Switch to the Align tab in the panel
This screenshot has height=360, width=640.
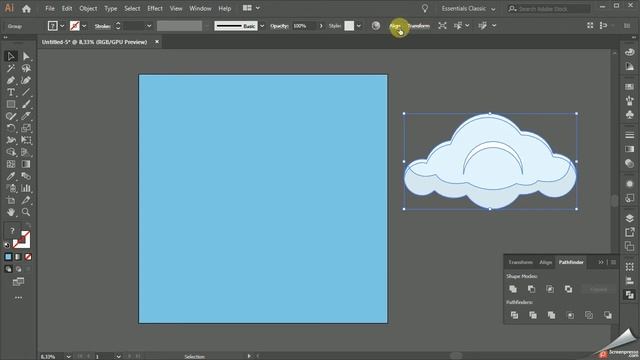pos(546,262)
